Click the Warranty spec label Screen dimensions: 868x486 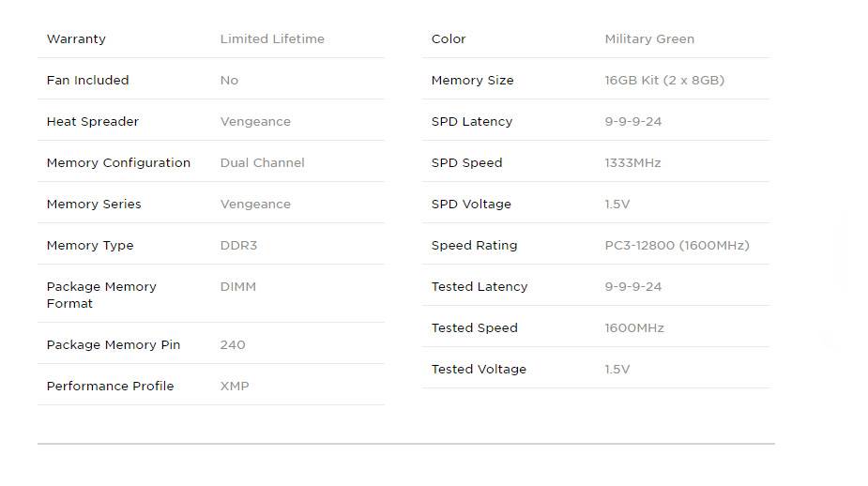(x=76, y=39)
